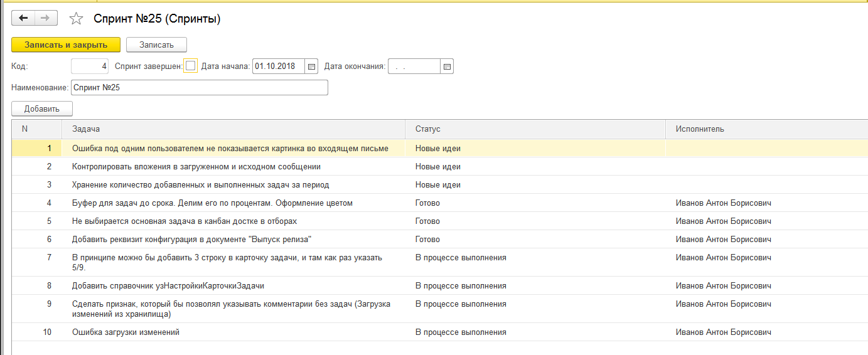
Task: Click Записать и закрыть button
Action: pos(66,45)
